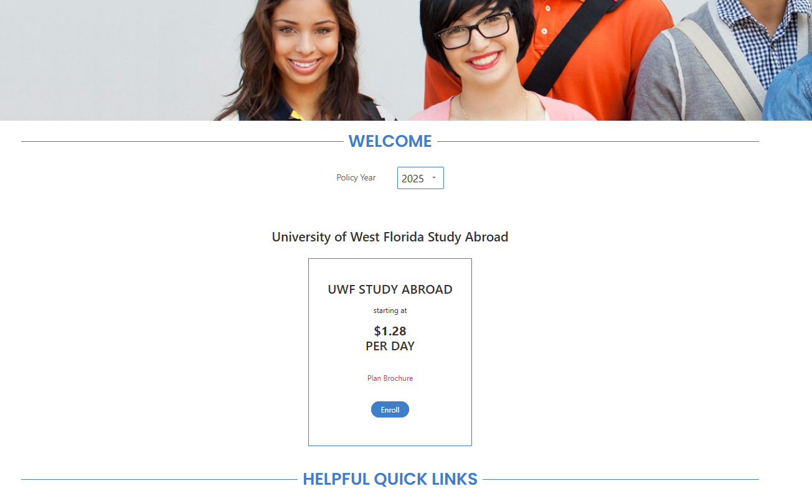
Task: Open the Plan Brochure link
Action: pyautogui.click(x=390, y=378)
